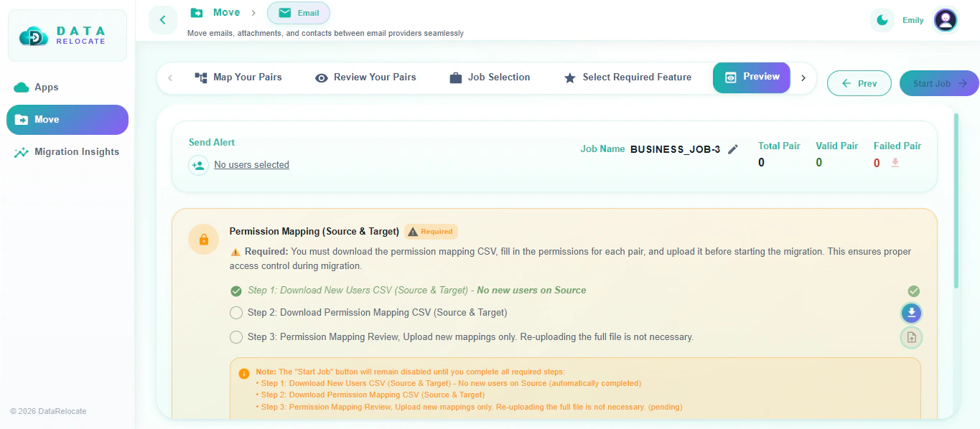
Task: Click Step 1 green check circle
Action: click(236, 291)
